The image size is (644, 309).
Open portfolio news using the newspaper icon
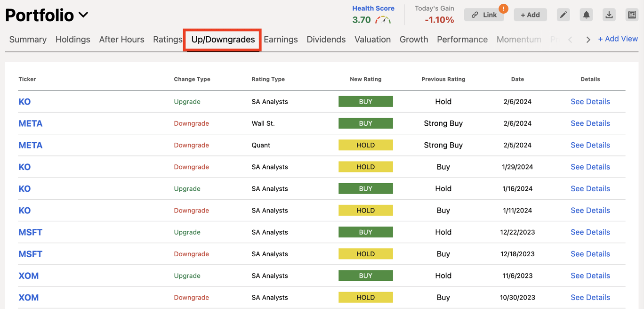pos(632,15)
